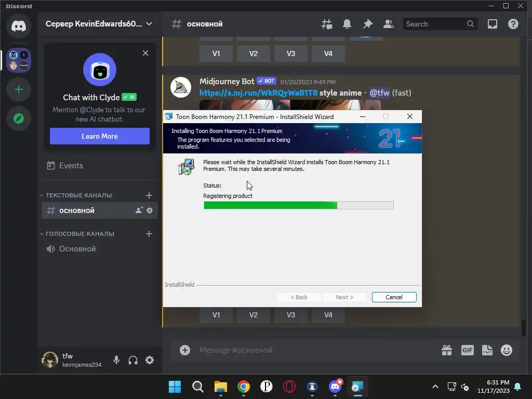This screenshot has height=399, width=532.
Task: Create a text channel with plus icon
Action: click(x=149, y=195)
